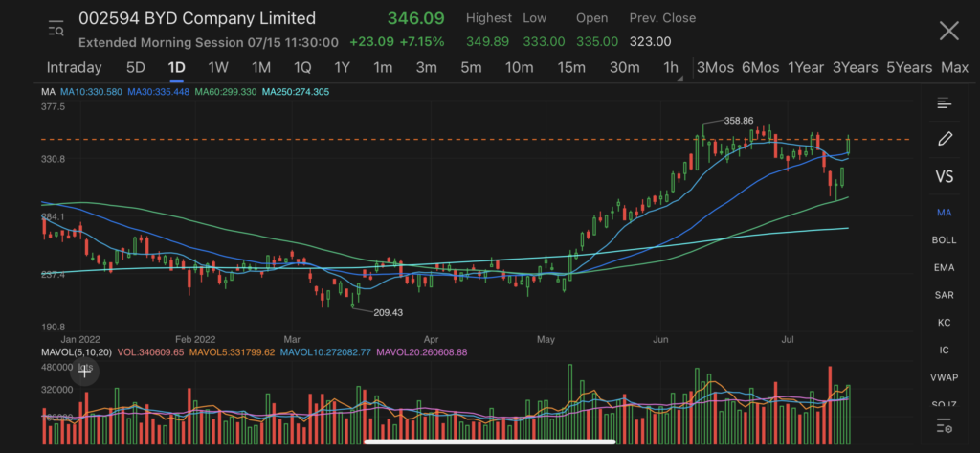
Task: Tap the MA250:274.305 legend label
Action: [x=296, y=92]
